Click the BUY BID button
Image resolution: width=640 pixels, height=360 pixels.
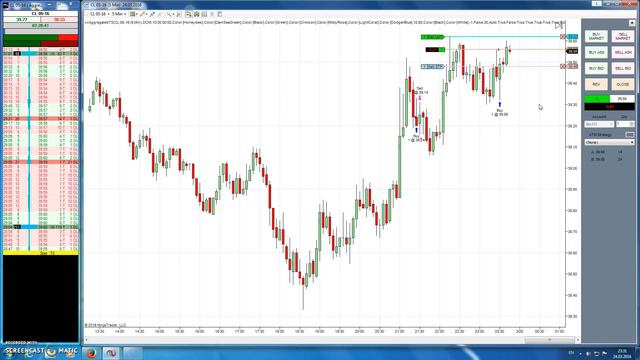pyautogui.click(x=596, y=68)
